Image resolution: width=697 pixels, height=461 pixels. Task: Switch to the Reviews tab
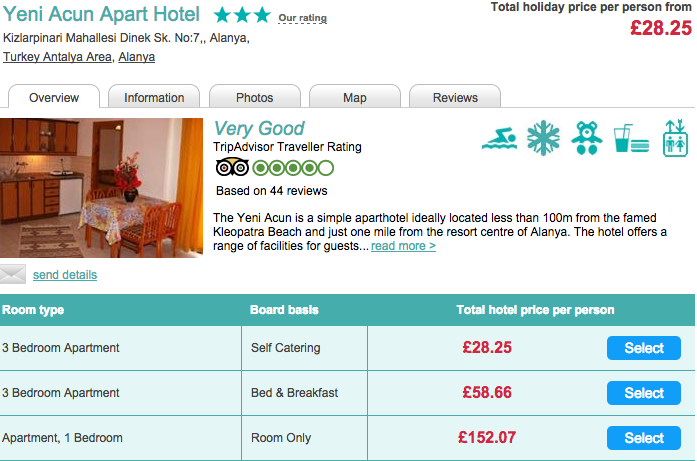tap(455, 96)
